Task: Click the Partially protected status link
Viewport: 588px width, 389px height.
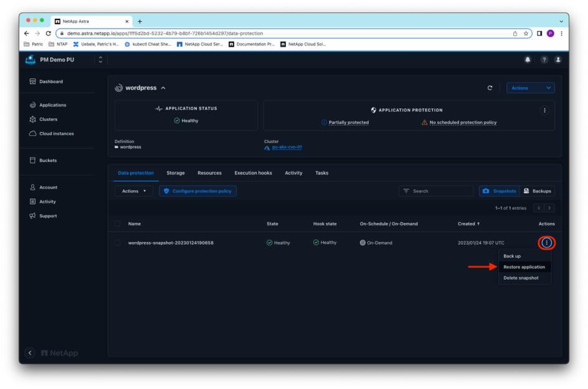Action: click(x=349, y=123)
